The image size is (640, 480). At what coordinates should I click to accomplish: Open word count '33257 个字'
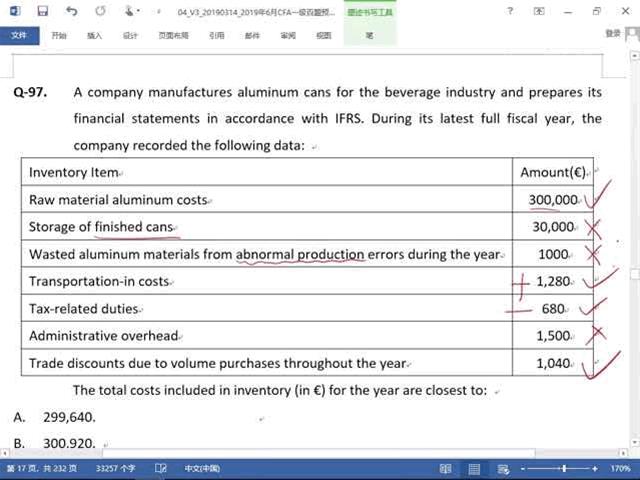[116, 469]
